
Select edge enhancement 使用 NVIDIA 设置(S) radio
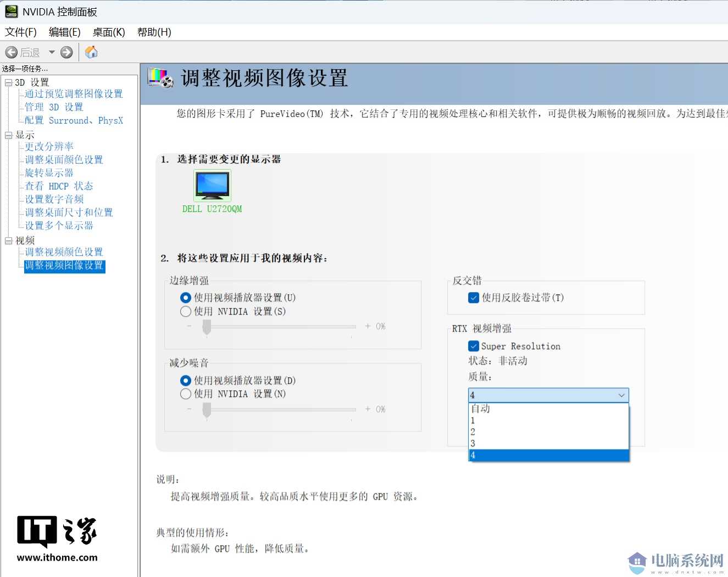[186, 311]
